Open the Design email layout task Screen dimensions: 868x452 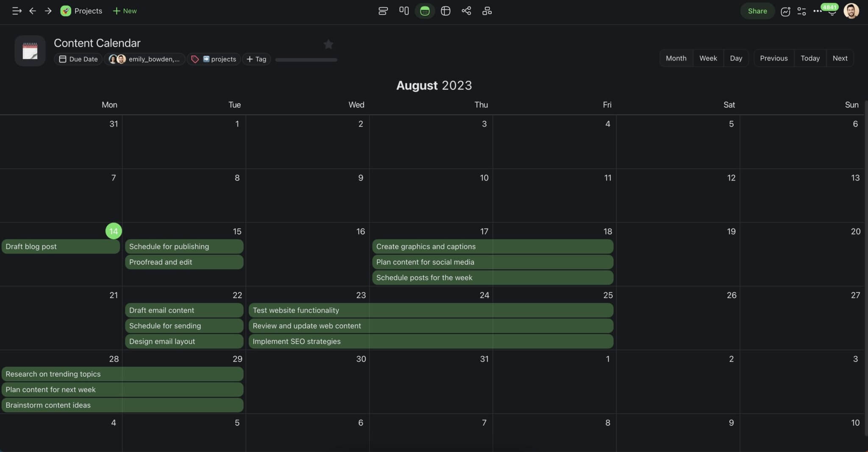pos(184,341)
